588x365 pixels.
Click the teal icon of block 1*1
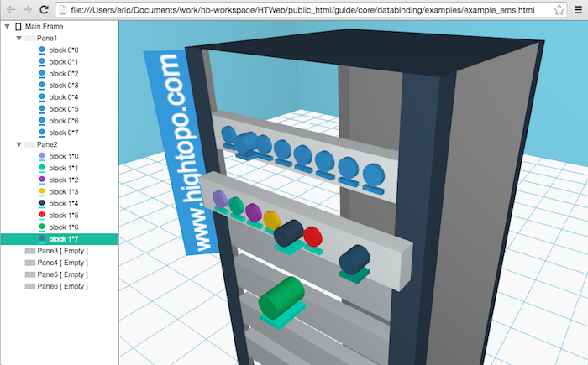(42, 168)
